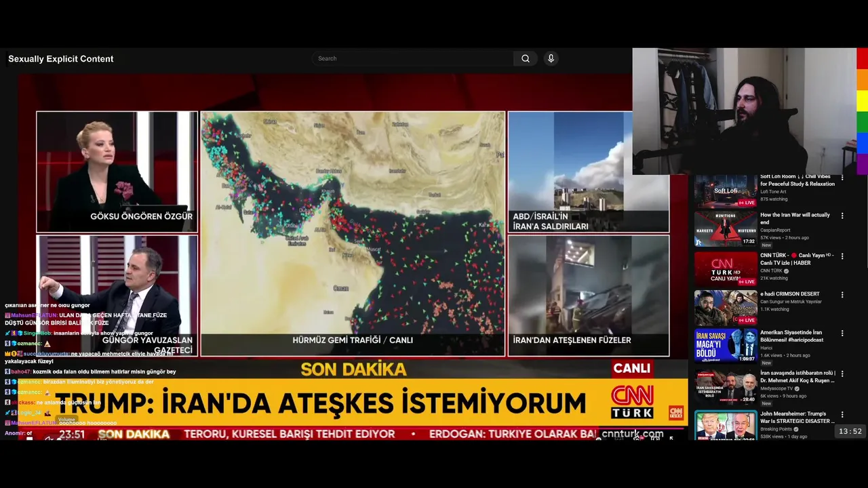Viewport: 868px width, 488px height.
Task: Click the '1.1K watching' text
Action: click(x=774, y=309)
